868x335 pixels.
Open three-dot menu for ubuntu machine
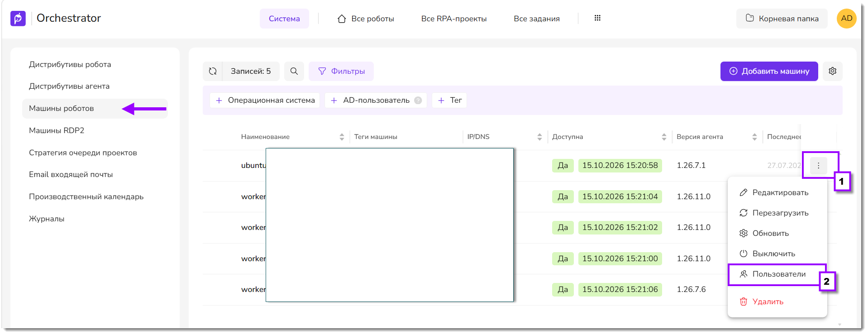tap(818, 166)
